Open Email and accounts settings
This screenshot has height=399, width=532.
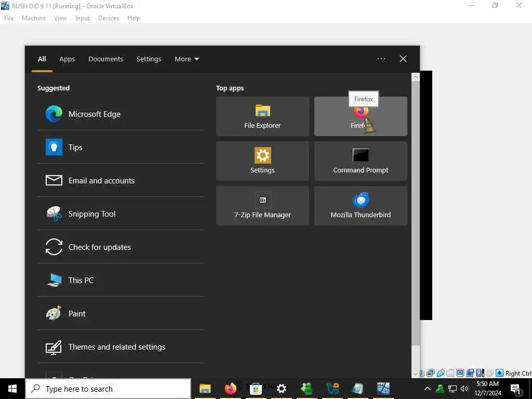[x=121, y=180]
